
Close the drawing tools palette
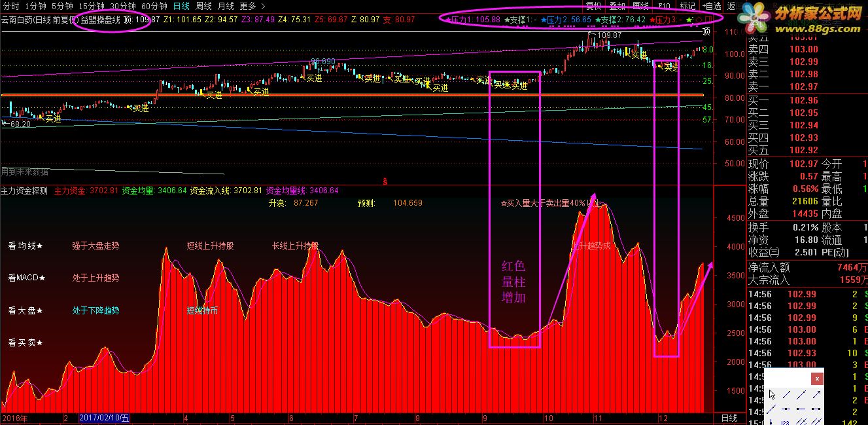click(x=817, y=379)
